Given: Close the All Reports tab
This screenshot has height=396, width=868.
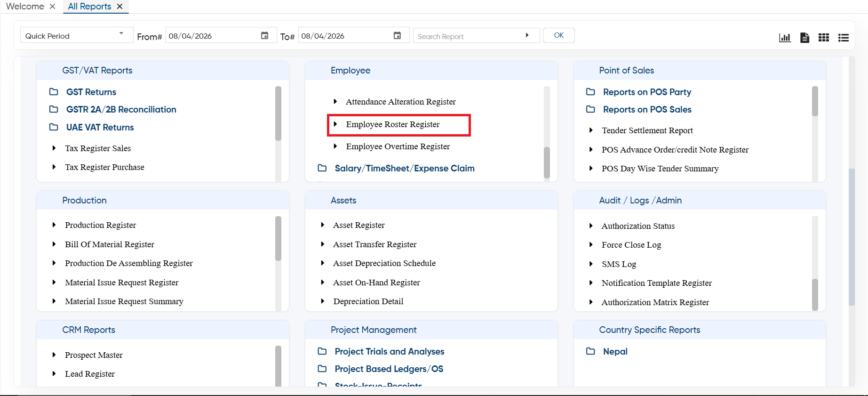Looking at the screenshot, I should [x=119, y=6].
